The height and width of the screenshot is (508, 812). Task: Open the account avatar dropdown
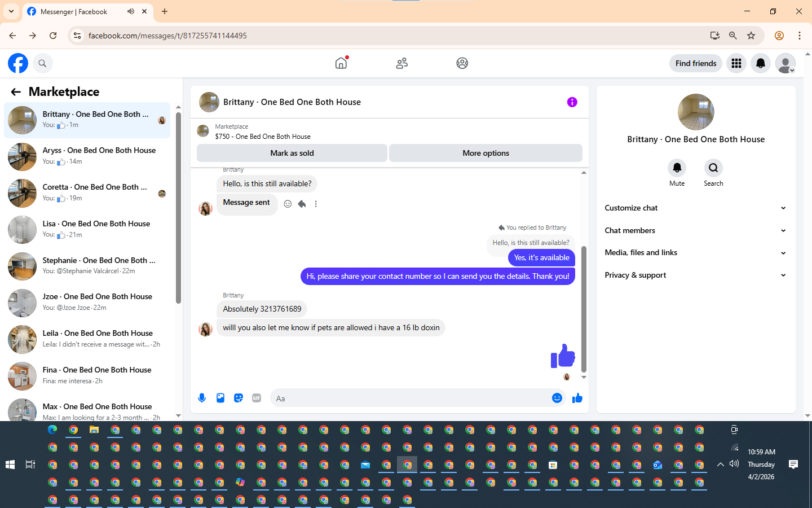785,63
